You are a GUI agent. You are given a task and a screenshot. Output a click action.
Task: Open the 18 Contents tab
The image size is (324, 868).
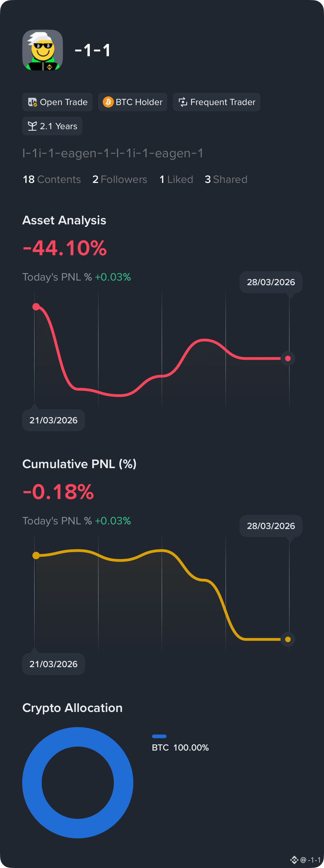click(x=52, y=179)
